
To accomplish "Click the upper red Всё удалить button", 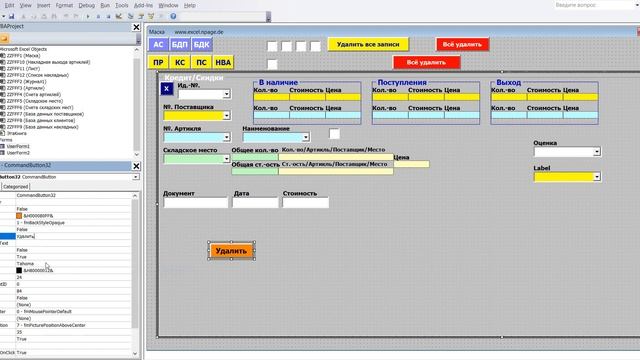I will coord(462,44).
